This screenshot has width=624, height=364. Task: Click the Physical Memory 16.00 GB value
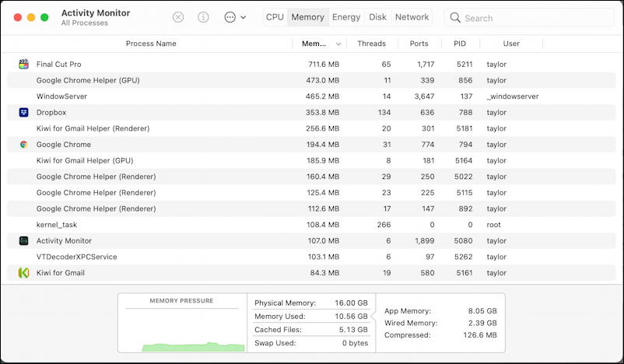point(351,303)
